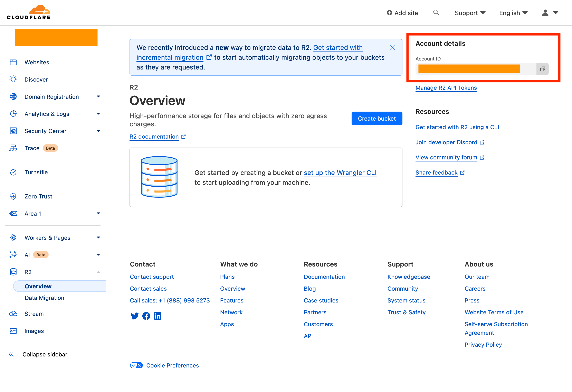572x392 pixels.
Task: Open Manage R2 API Tokens link
Action: point(446,88)
